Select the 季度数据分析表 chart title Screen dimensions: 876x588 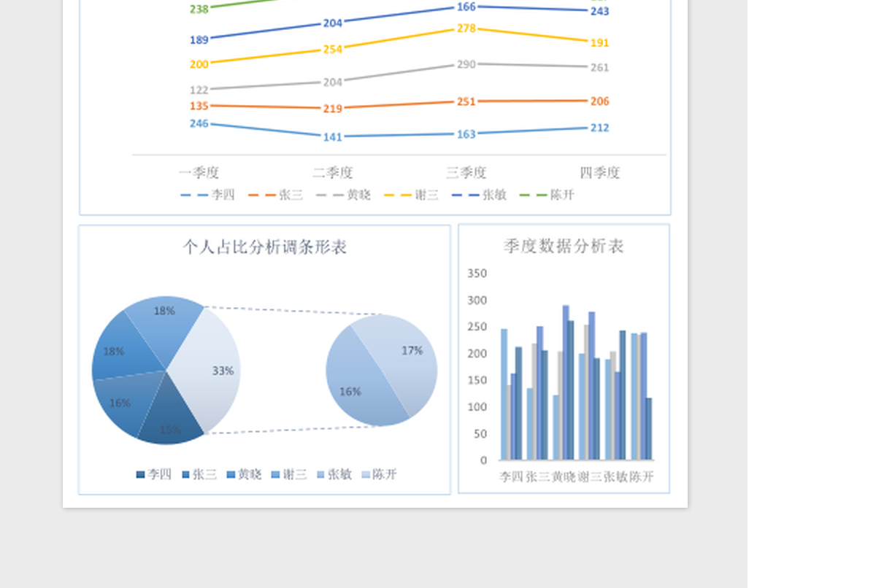click(x=564, y=247)
